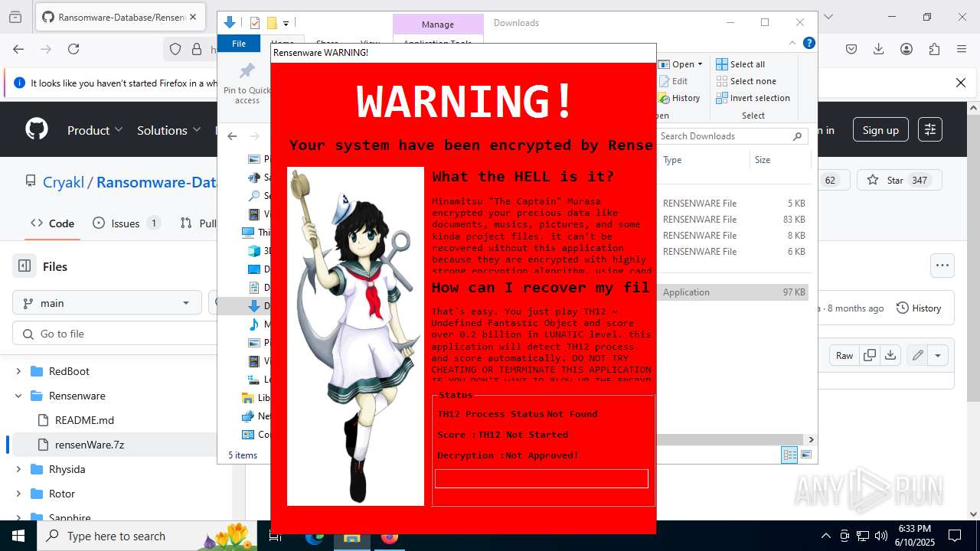Open Firefox account profile icon
This screenshot has width=980, height=551.
(x=906, y=49)
